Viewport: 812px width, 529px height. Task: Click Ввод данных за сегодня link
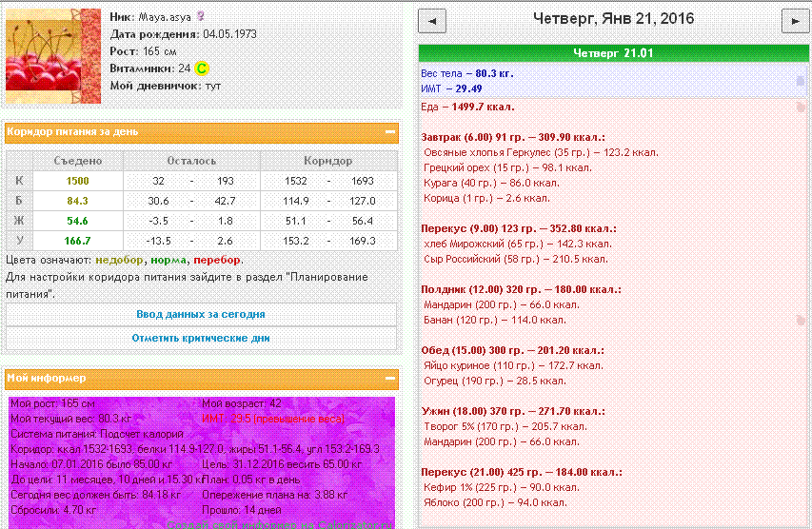click(201, 314)
